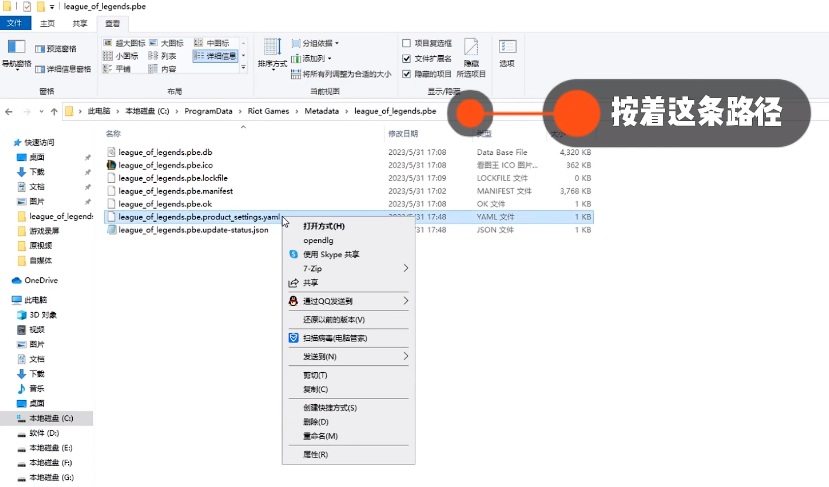Choose Rename in the context menu
The height and width of the screenshot is (487, 829).
point(348,436)
